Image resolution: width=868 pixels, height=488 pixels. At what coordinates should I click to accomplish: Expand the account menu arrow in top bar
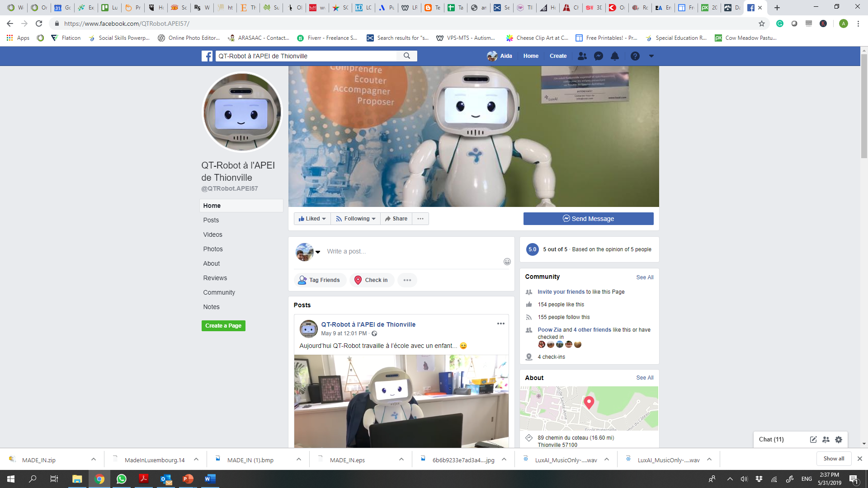click(651, 56)
